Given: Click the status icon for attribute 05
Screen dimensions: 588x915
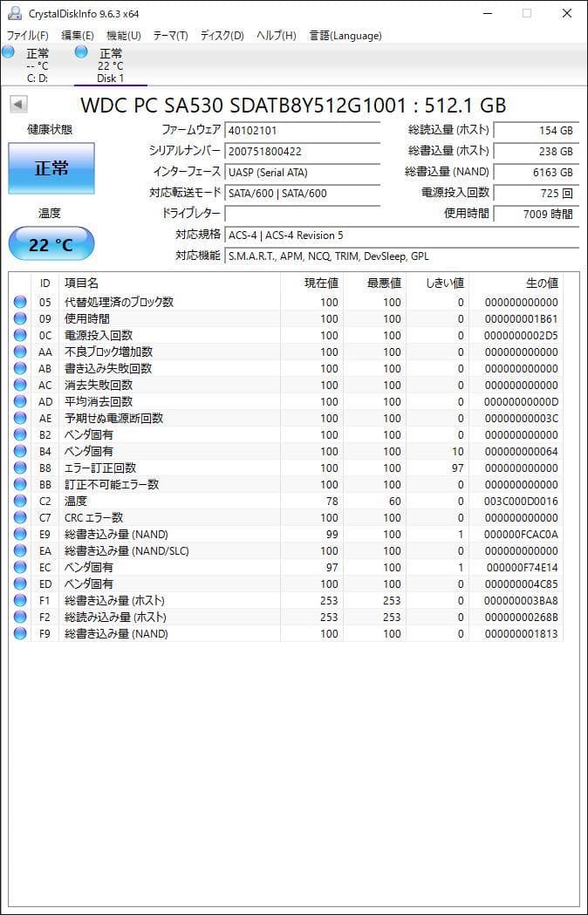Looking at the screenshot, I should pos(20,302).
